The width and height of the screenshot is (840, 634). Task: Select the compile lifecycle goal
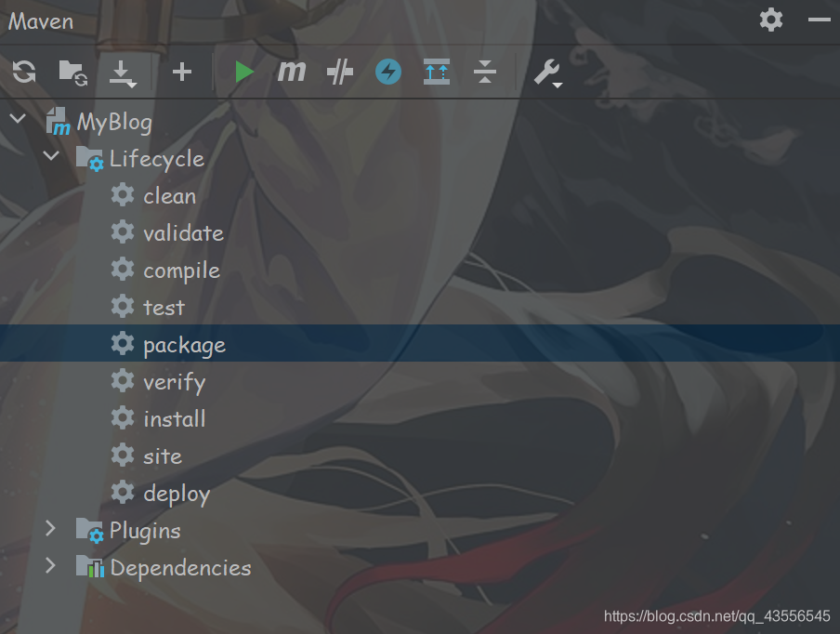tap(420, 270)
